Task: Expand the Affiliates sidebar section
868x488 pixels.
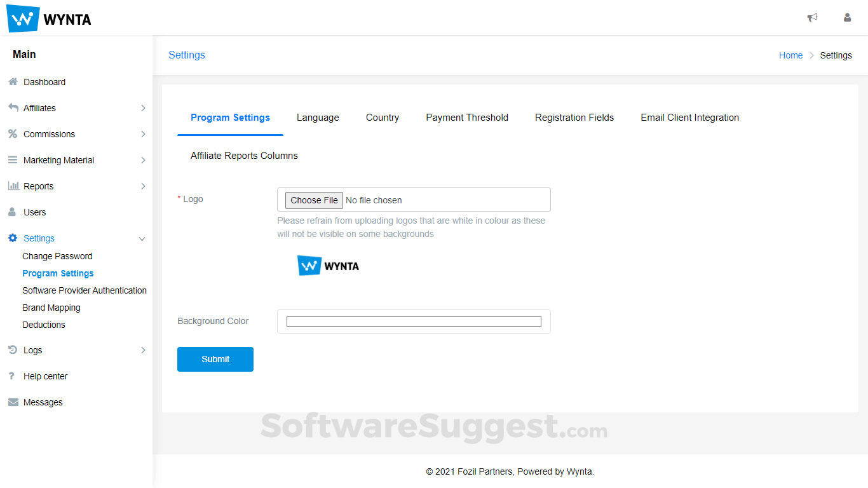Action: [x=143, y=108]
